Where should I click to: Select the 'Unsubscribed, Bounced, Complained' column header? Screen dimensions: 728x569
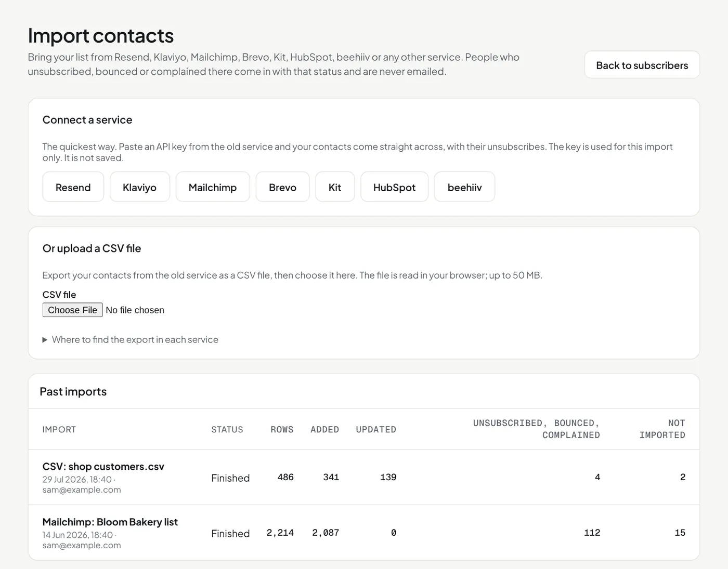(536, 429)
